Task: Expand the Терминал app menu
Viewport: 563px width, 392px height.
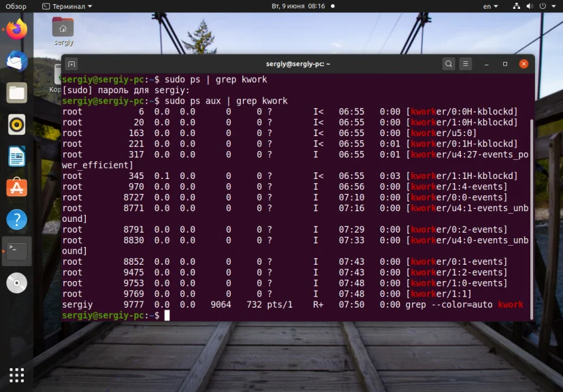Action: pyautogui.click(x=67, y=6)
